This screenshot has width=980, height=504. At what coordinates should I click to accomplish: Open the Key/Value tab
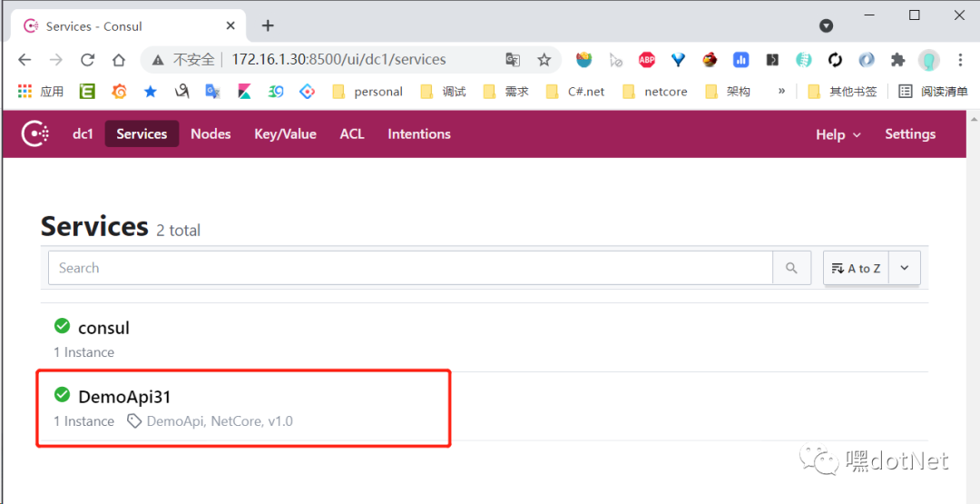[x=285, y=133]
